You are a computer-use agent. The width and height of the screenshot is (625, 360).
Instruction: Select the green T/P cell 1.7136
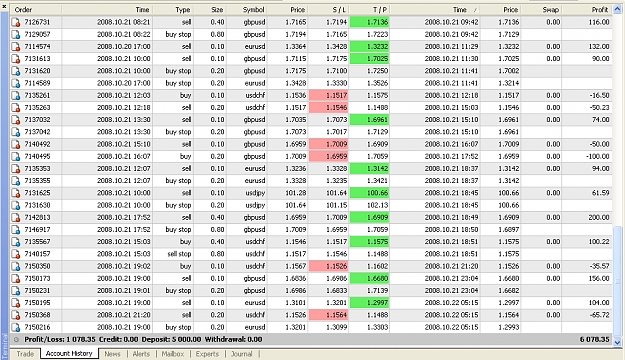coord(369,22)
